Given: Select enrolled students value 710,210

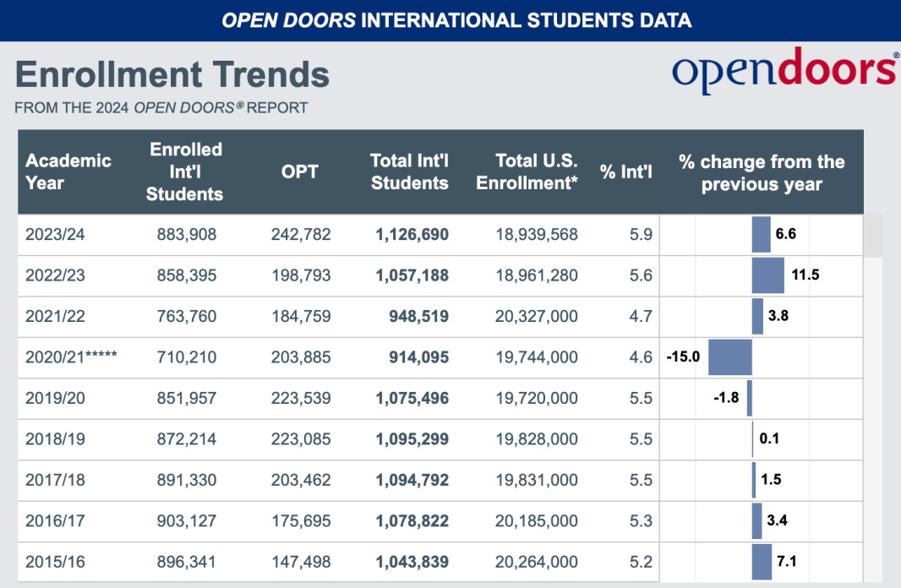Looking at the screenshot, I should coord(187,357).
